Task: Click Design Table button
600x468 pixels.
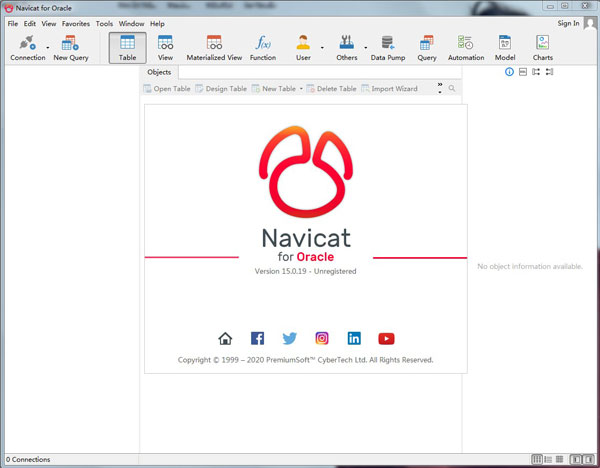Action: click(221, 89)
